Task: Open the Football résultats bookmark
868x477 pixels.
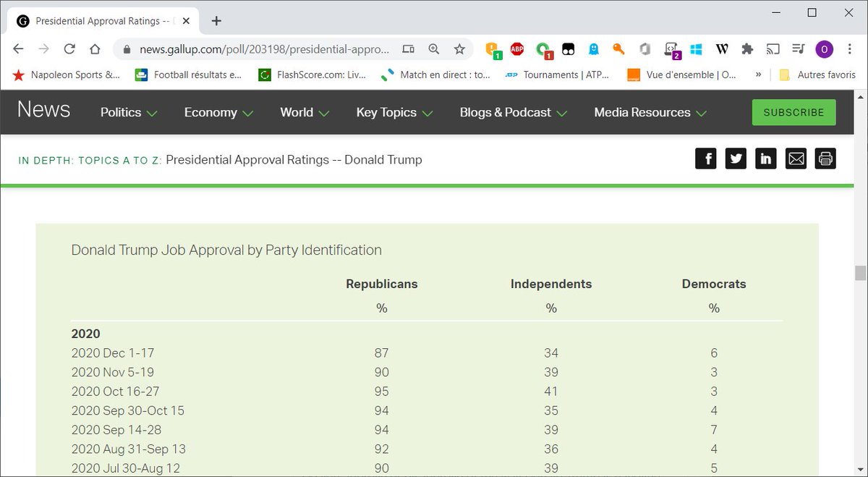Action: pyautogui.click(x=188, y=75)
